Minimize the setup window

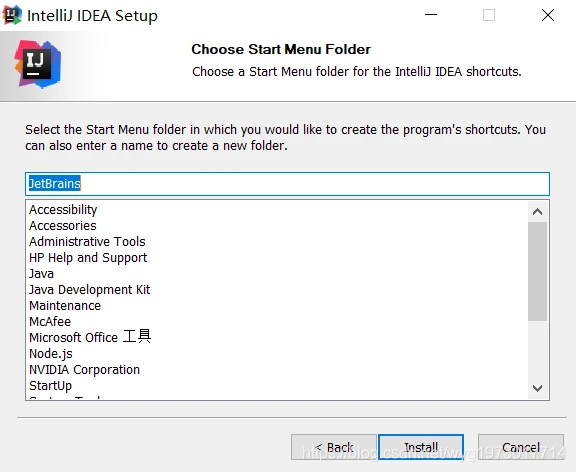(x=431, y=15)
